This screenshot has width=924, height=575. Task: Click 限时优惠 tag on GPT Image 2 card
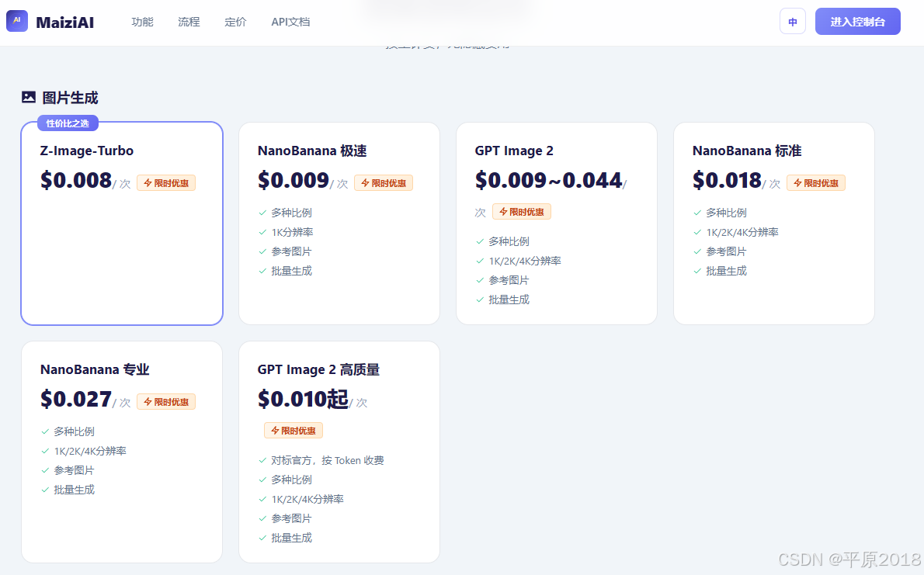coord(522,212)
